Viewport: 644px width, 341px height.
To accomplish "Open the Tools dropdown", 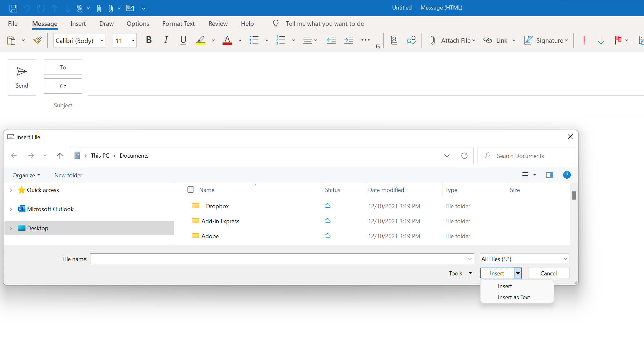I will point(460,273).
